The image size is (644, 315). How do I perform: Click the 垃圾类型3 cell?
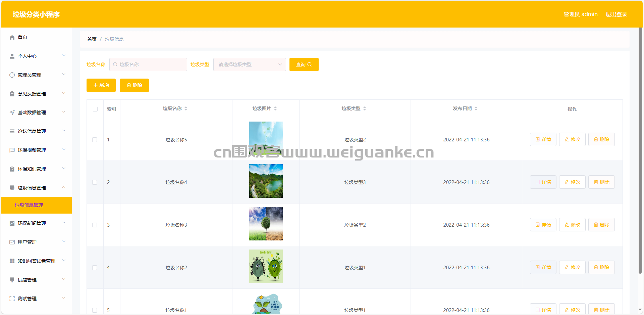355,182
